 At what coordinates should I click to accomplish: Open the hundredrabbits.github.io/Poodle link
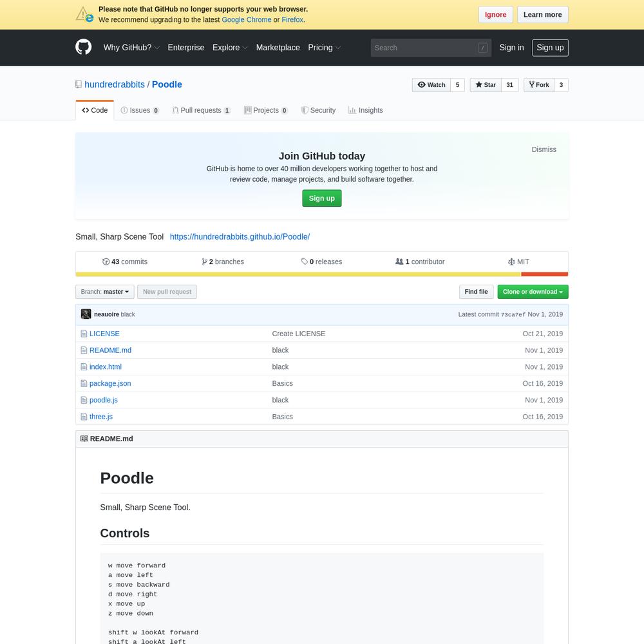pyautogui.click(x=240, y=237)
